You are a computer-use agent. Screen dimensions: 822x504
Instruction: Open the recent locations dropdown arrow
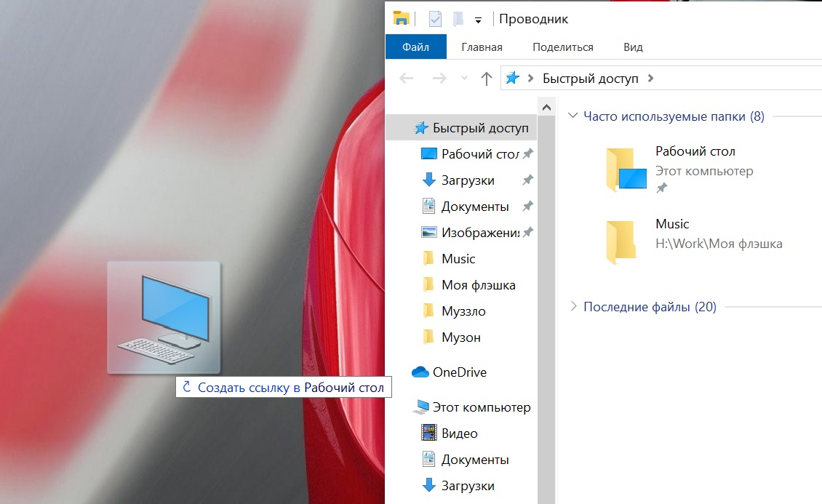pos(464,79)
